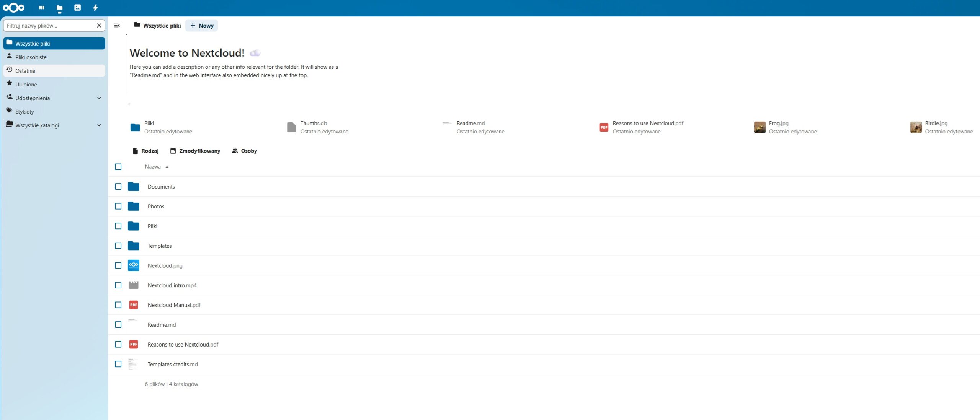
Task: Open recent Readme.md card
Action: tap(473, 127)
